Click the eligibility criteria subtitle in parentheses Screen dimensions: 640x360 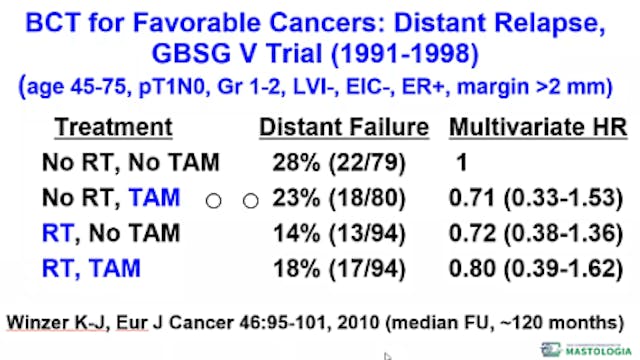pyautogui.click(x=316, y=87)
